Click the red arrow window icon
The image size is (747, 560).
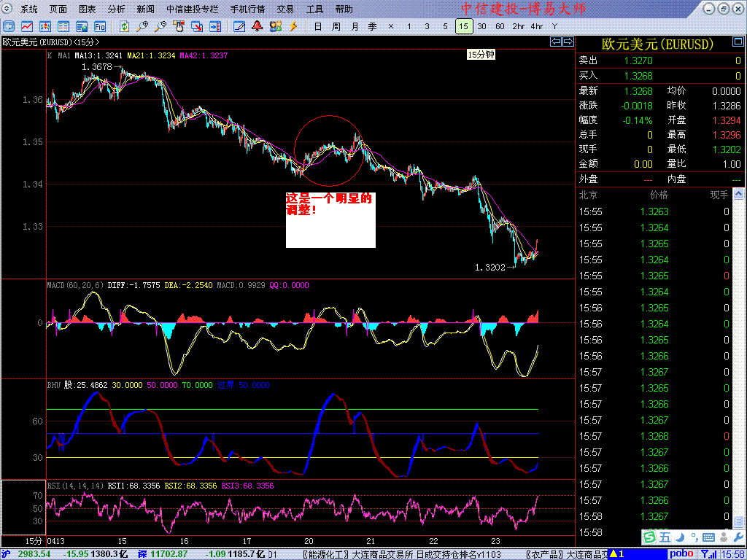pos(197,27)
